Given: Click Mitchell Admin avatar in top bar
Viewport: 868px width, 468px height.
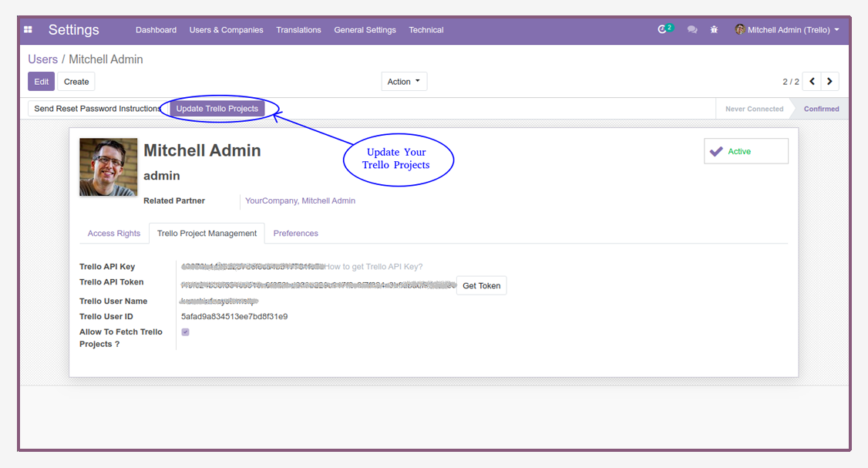Looking at the screenshot, I should click(739, 29).
